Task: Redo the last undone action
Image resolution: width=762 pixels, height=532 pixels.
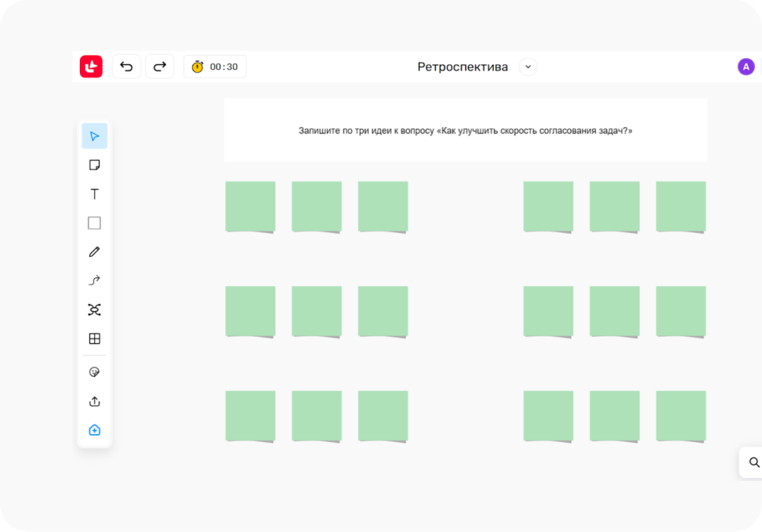Action: pos(159,67)
